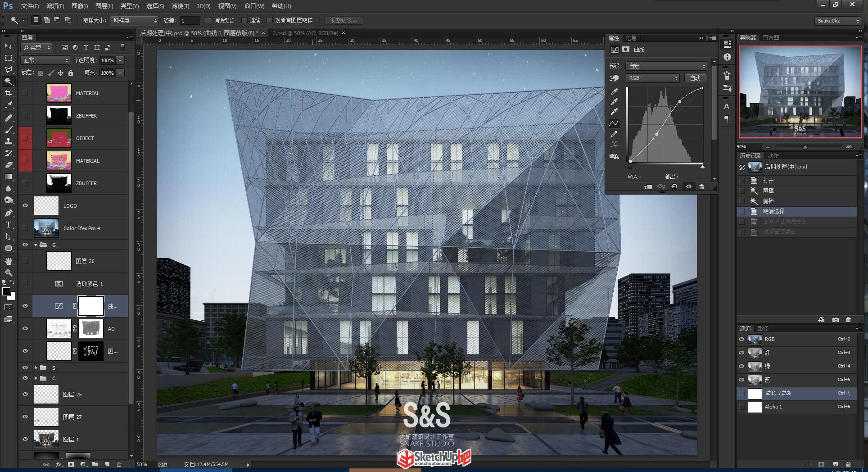The image size is (868, 472).
Task: Toggle curves adjustment layer visibility in Properties
Action: 688,187
